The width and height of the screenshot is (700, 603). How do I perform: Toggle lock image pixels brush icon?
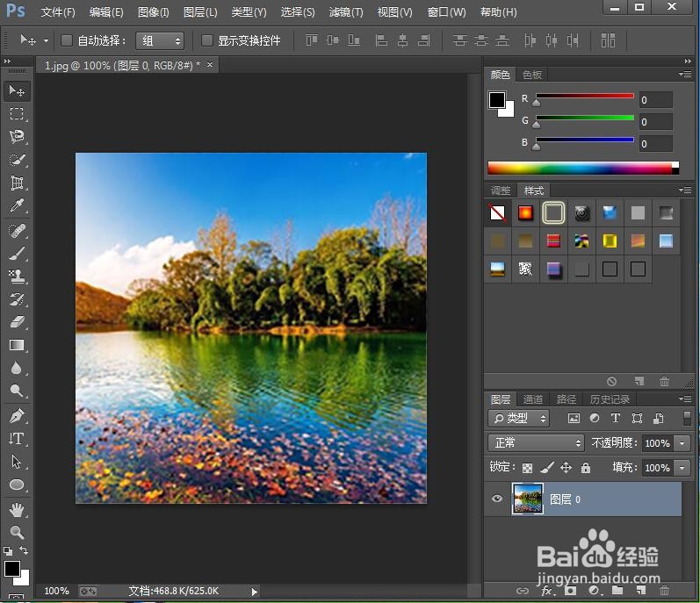click(x=547, y=468)
